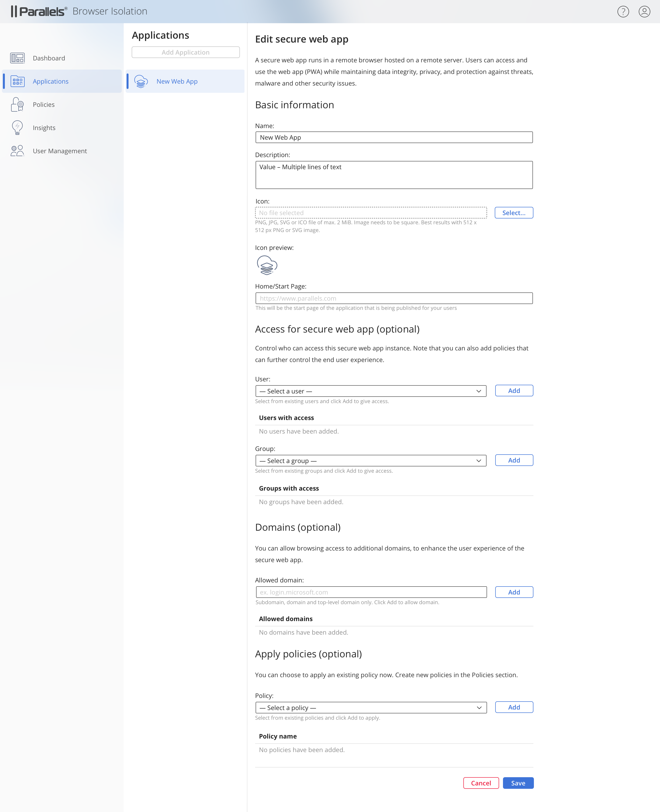
Task: Click the Description text area
Action: pyautogui.click(x=394, y=175)
